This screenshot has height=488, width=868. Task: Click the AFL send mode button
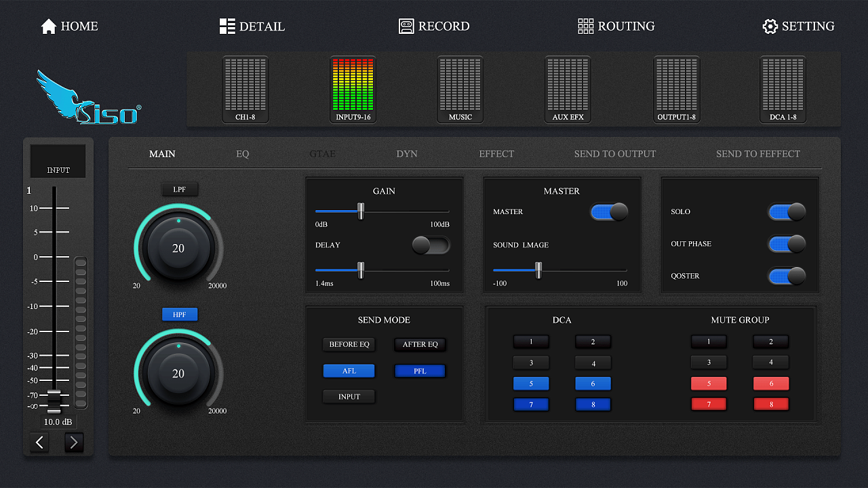click(349, 371)
